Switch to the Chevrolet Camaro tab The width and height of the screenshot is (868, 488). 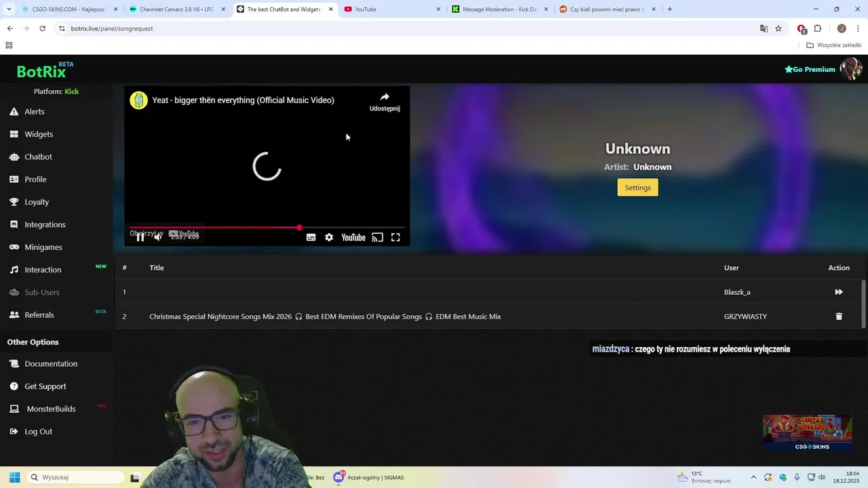tap(176, 9)
